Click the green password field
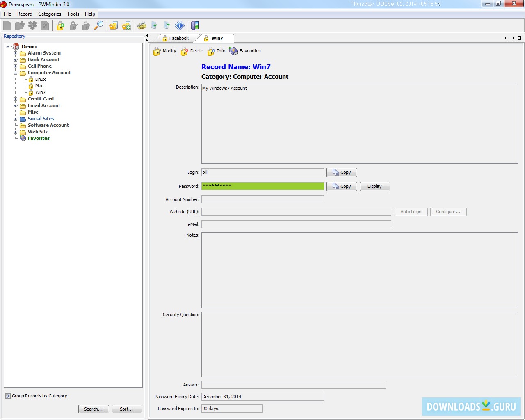Image resolution: width=525 pixels, height=420 pixels. (262, 186)
